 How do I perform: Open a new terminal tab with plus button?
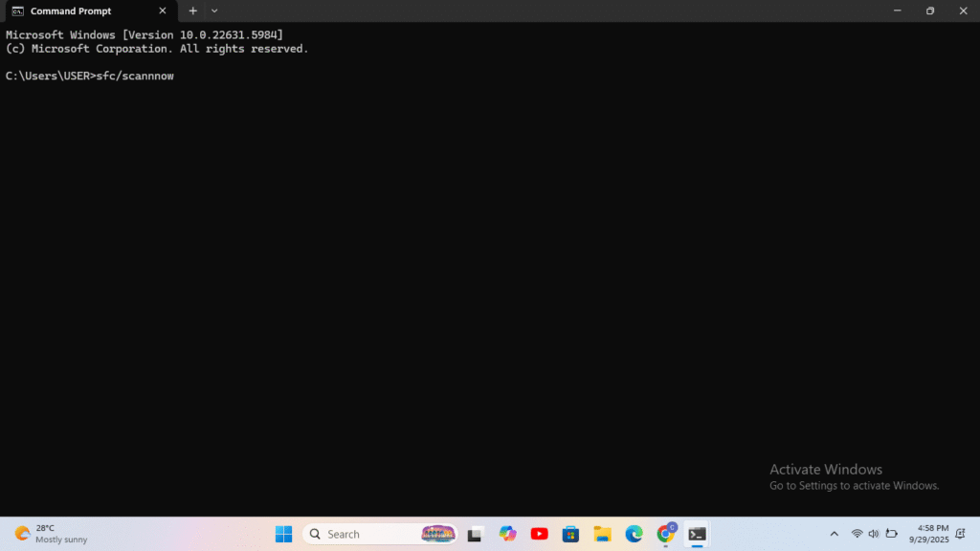tap(192, 11)
